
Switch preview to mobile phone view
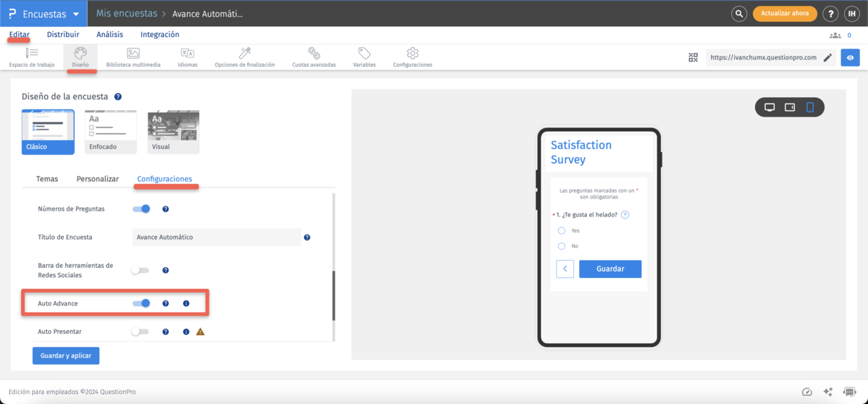(x=810, y=107)
